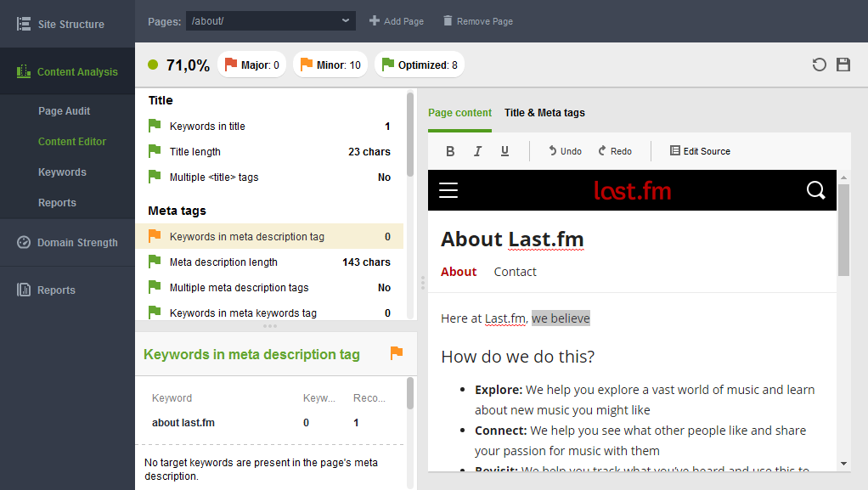868x490 pixels.
Task: Click the Contact link in page preview
Action: (x=515, y=272)
